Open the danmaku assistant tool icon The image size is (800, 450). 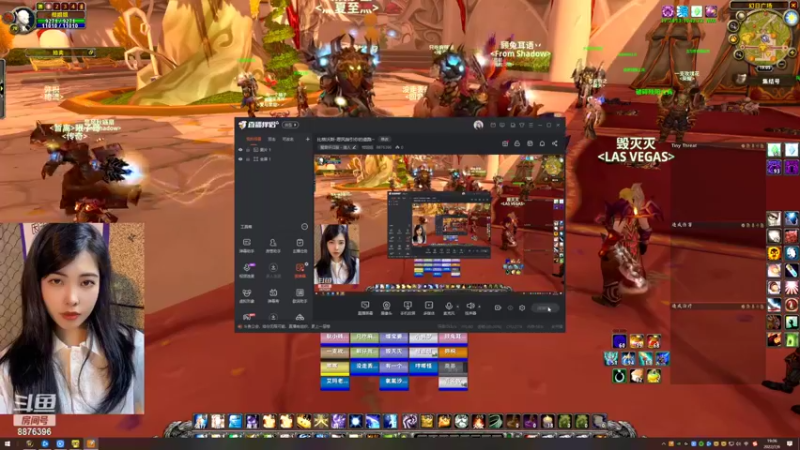pyautogui.click(x=247, y=245)
